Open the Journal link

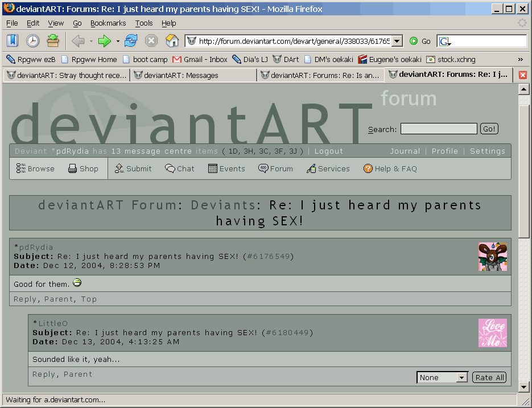click(405, 151)
